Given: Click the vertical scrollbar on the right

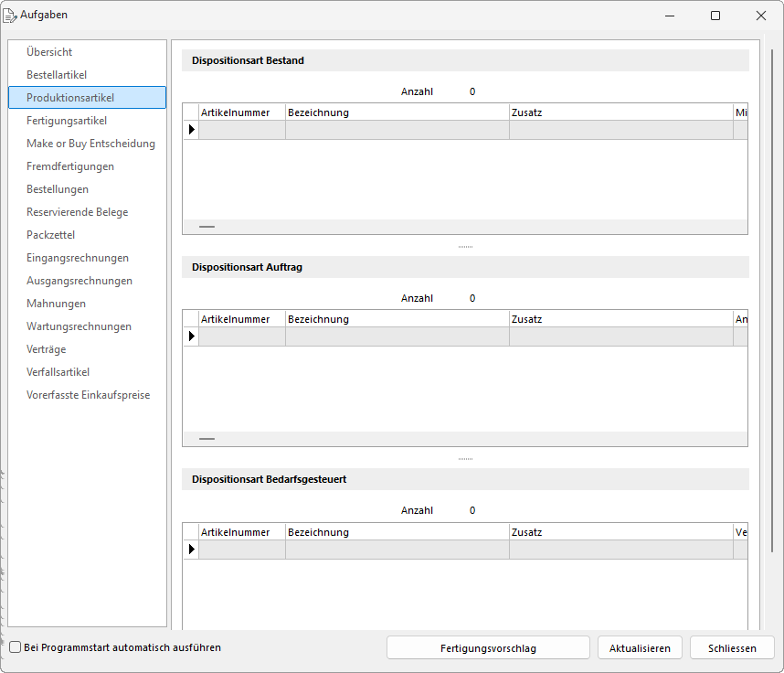Looking at the screenshot, I should click(772, 300).
